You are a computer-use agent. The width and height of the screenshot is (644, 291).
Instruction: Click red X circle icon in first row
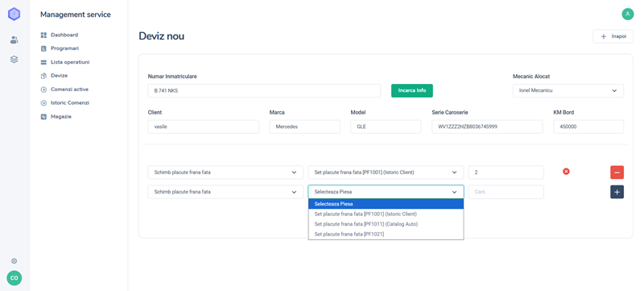point(566,172)
